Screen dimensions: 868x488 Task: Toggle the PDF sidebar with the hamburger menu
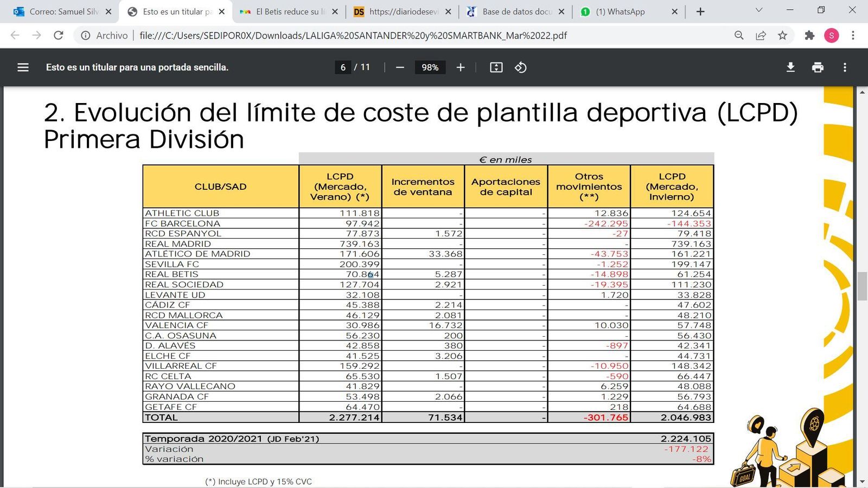pos(23,67)
